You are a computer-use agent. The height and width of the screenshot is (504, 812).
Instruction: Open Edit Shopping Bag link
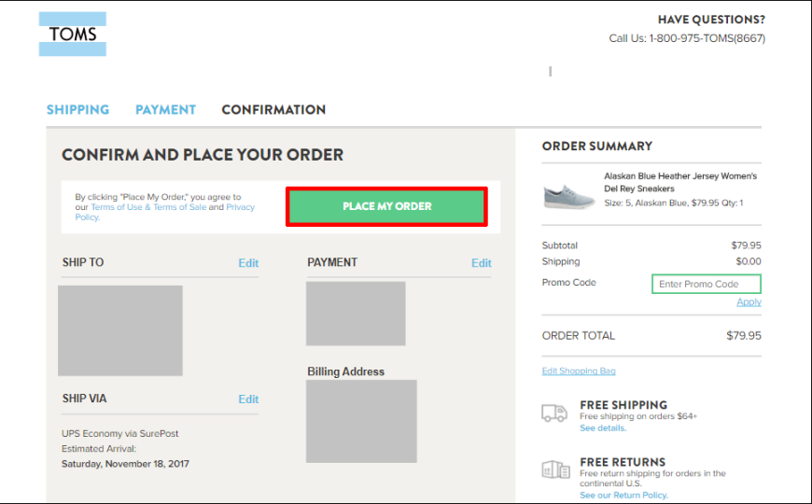pyautogui.click(x=579, y=371)
